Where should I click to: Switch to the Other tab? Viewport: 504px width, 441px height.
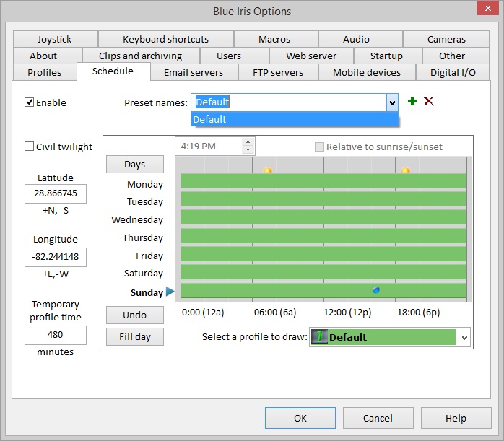click(x=456, y=56)
